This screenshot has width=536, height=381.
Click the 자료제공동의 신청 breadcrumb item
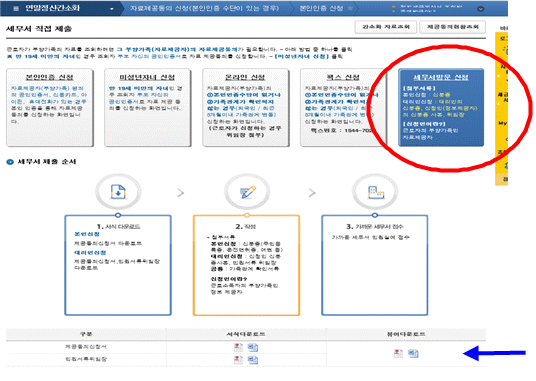(204, 8)
